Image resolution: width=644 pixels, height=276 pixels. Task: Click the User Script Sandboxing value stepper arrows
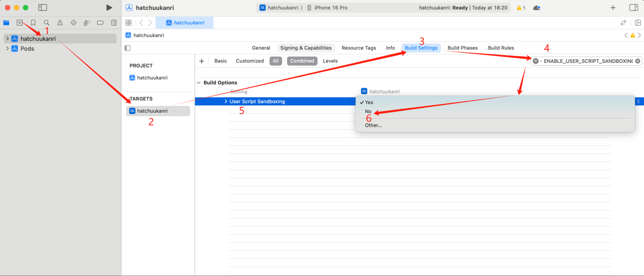pos(638,102)
